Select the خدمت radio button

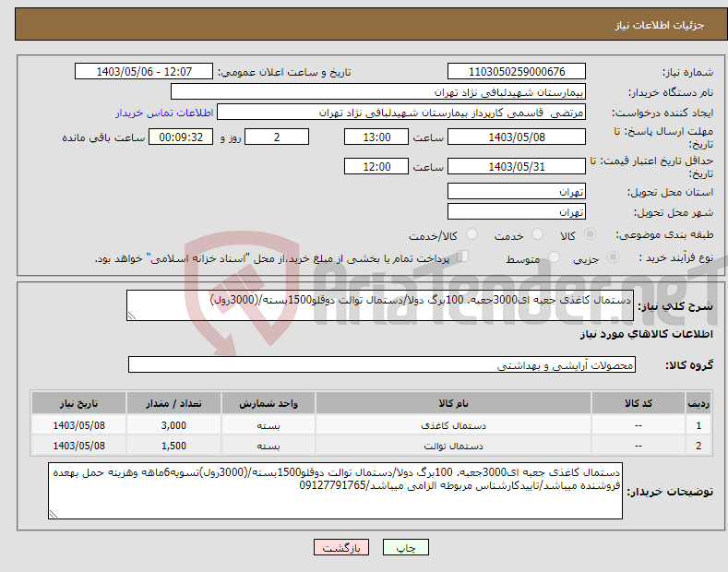[537, 234]
